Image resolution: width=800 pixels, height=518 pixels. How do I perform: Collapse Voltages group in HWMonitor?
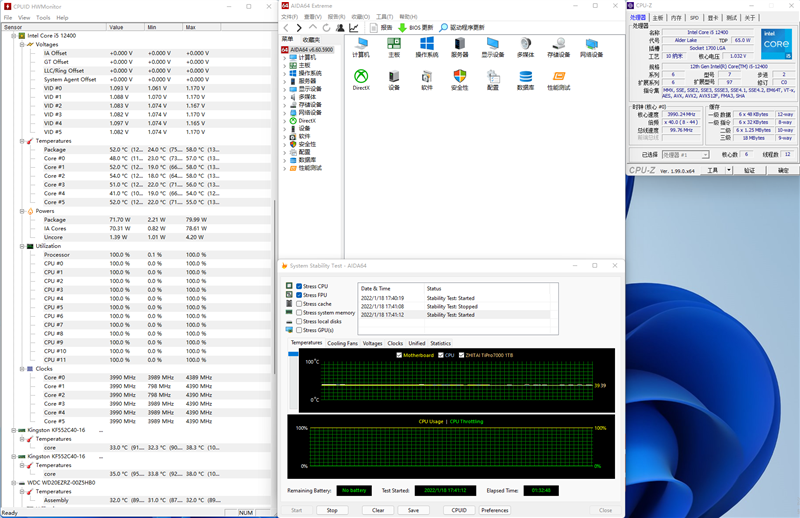point(22,44)
